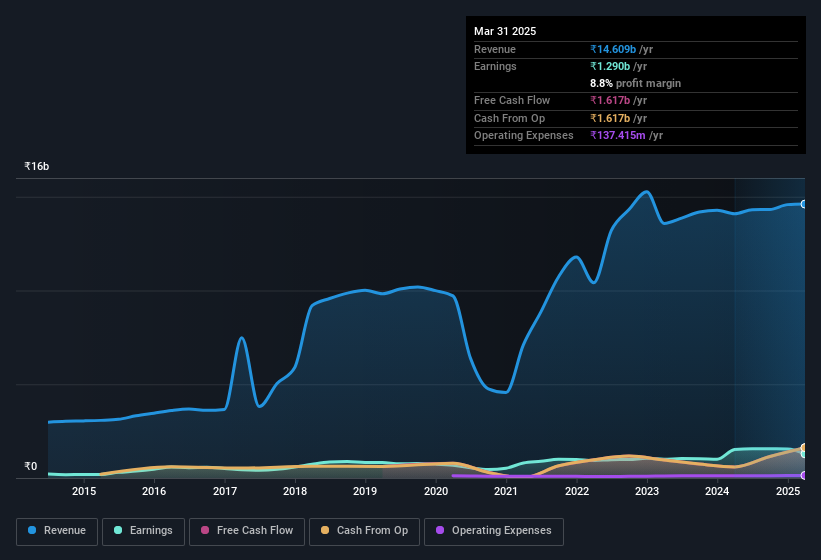Click the 2018 x-axis label

(295, 491)
